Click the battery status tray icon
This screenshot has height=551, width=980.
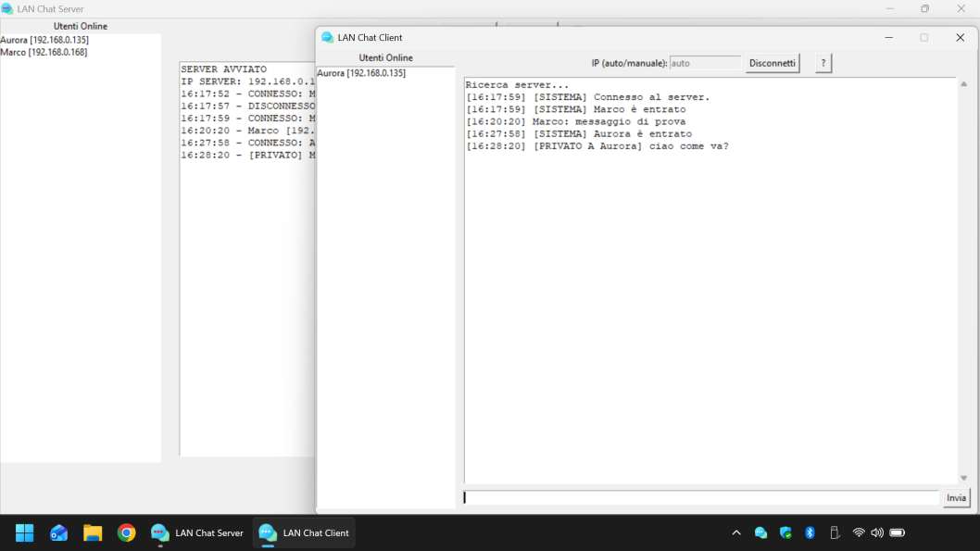[x=898, y=532]
